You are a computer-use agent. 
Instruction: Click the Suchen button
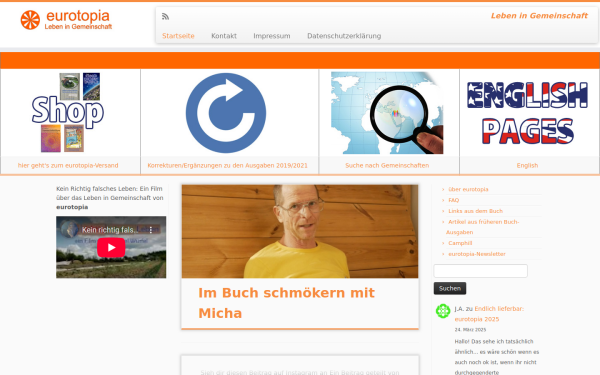(450, 288)
